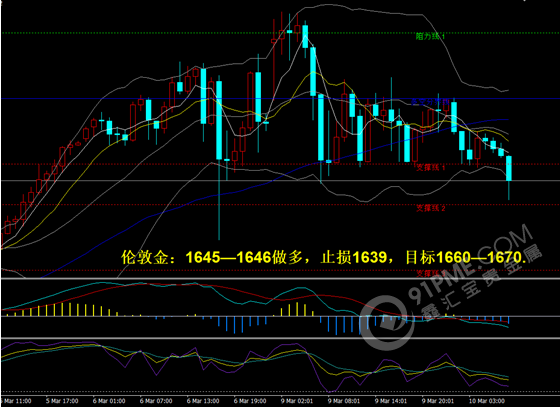560x407 pixels.
Task: Select the 9 Mar 14:01 time axis label
Action: click(391, 401)
